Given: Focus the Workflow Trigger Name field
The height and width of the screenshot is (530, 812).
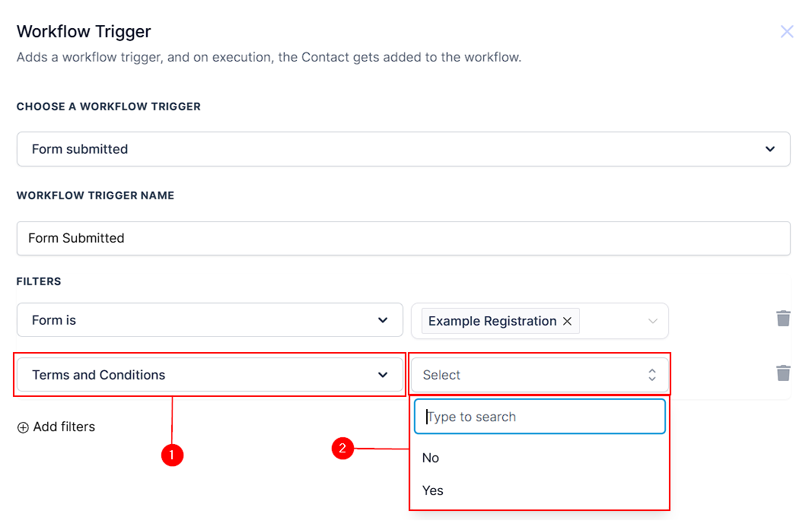Looking at the screenshot, I should pyautogui.click(x=403, y=238).
